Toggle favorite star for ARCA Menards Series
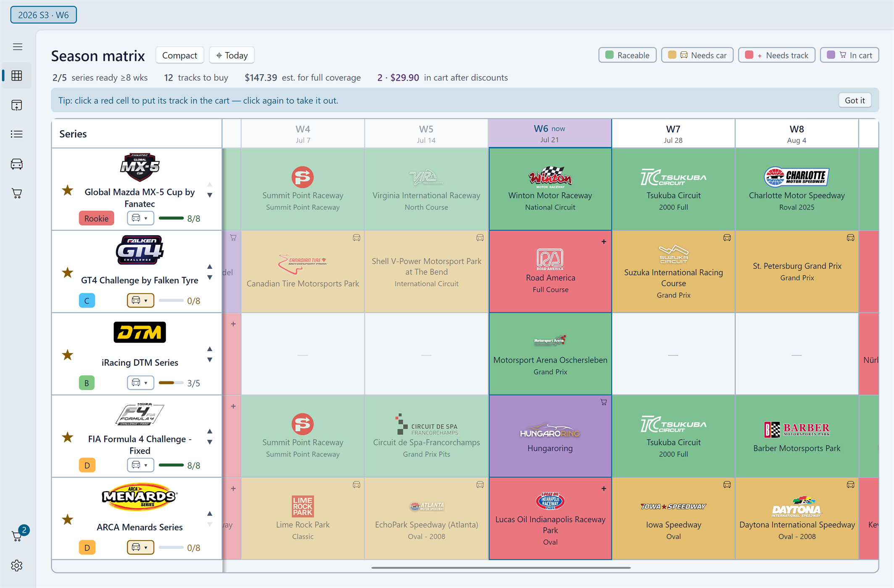 tap(67, 520)
